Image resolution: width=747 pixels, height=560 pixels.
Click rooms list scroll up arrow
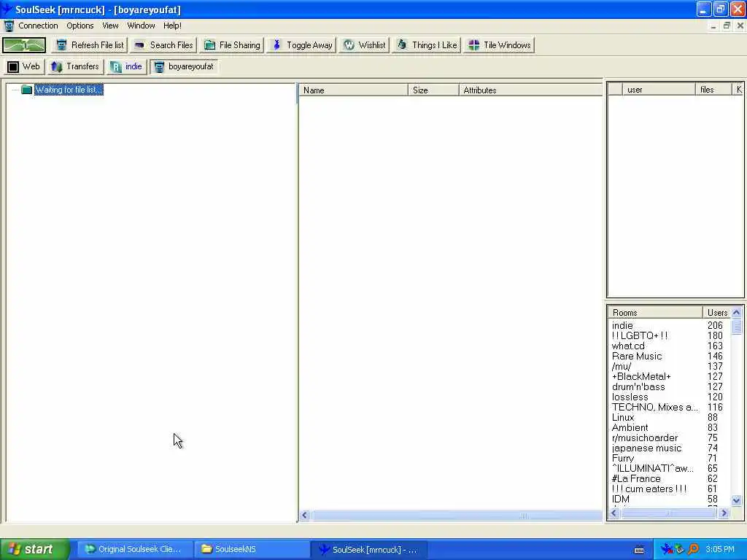pyautogui.click(x=737, y=313)
